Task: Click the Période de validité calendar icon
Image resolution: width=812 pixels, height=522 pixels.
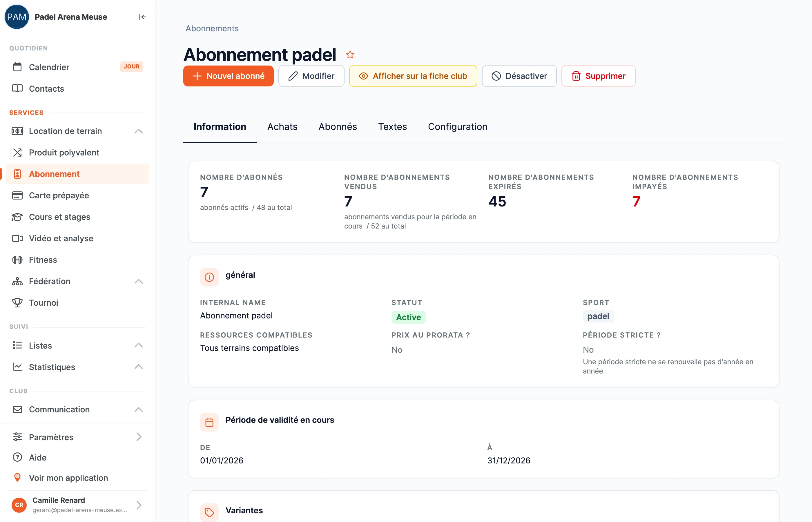Action: (209, 422)
